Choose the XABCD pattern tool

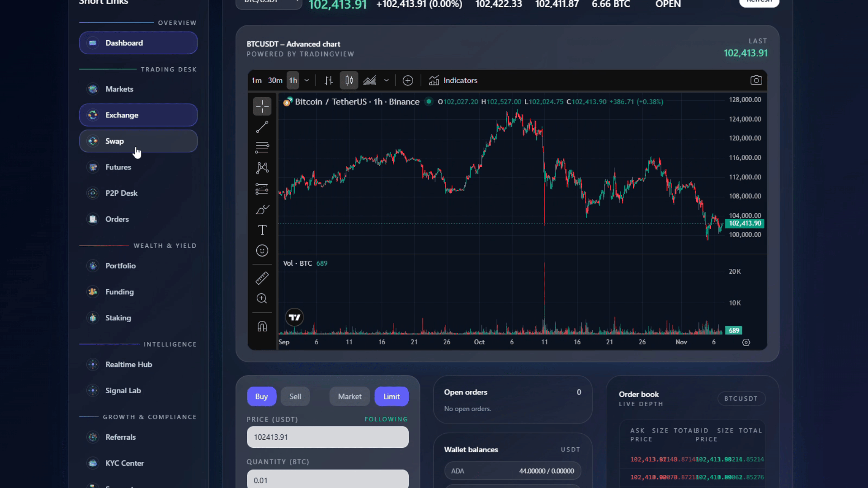pyautogui.click(x=262, y=168)
